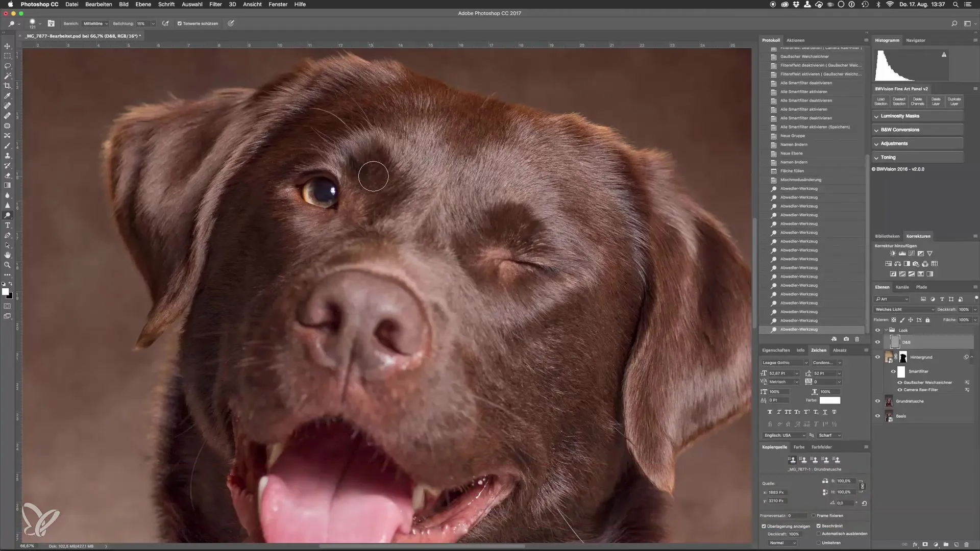Create new snapshot in Protokoll panel

[x=846, y=339]
